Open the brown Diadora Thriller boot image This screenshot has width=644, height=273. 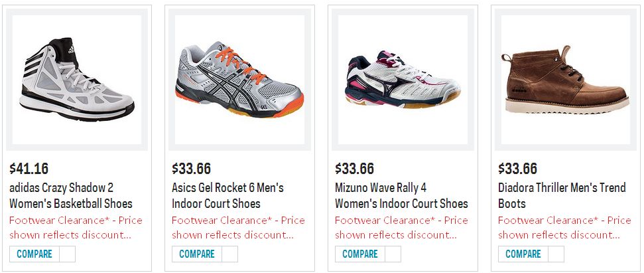pos(566,79)
